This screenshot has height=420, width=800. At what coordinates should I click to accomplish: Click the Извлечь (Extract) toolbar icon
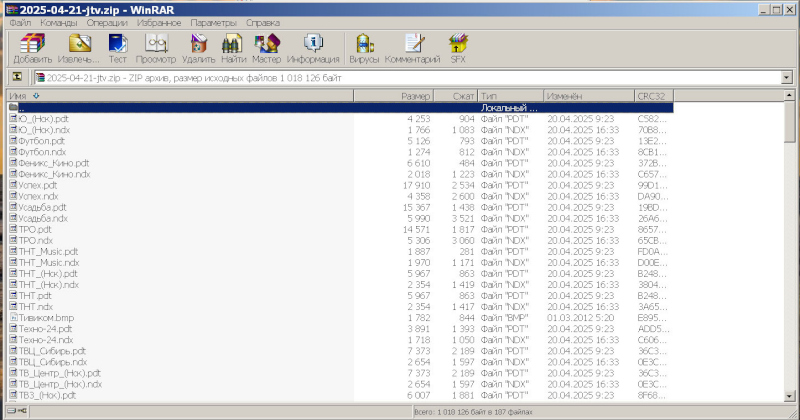click(78, 44)
